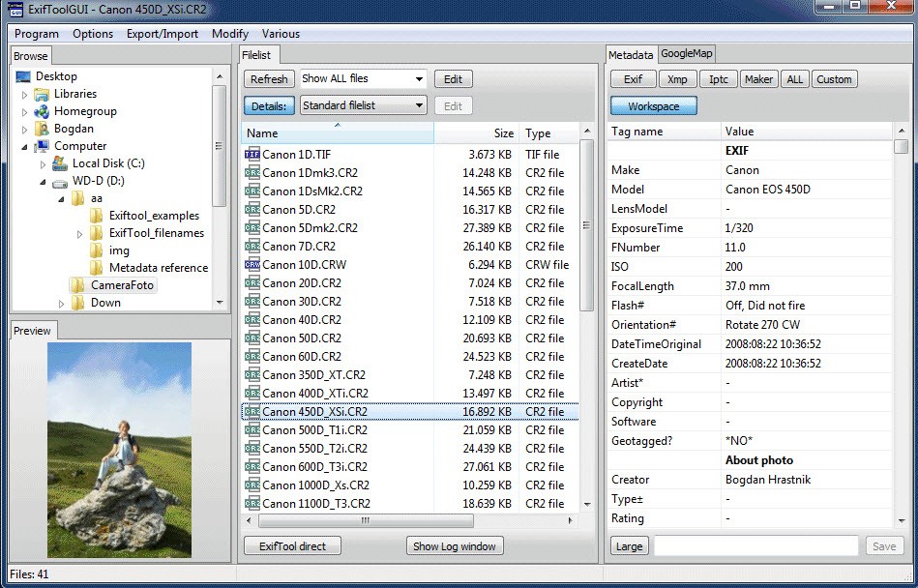Screen dimensions: 918x588
Task: Sort file list by Name column
Action: click(x=338, y=133)
